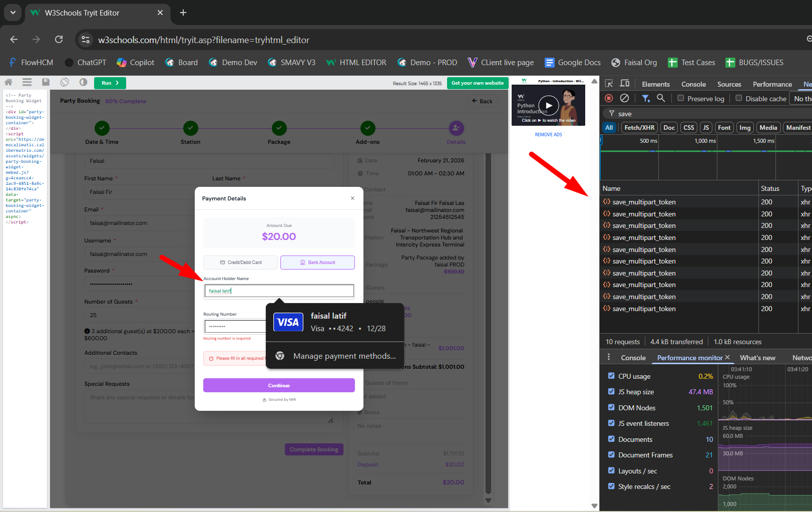812x512 pixels.
Task: Close the W3Schools Tryit Editor tab
Action: pos(160,13)
